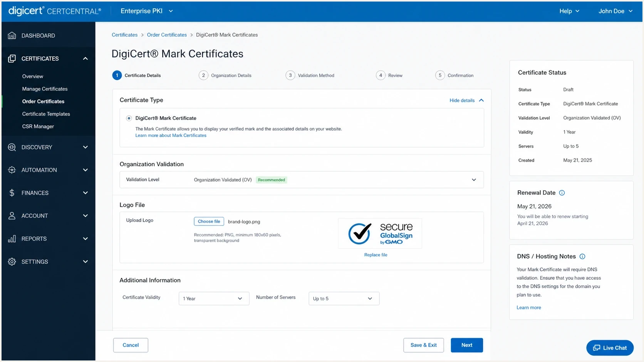Click the Automation sidebar icon
The height and width of the screenshot is (362, 644).
(x=12, y=170)
